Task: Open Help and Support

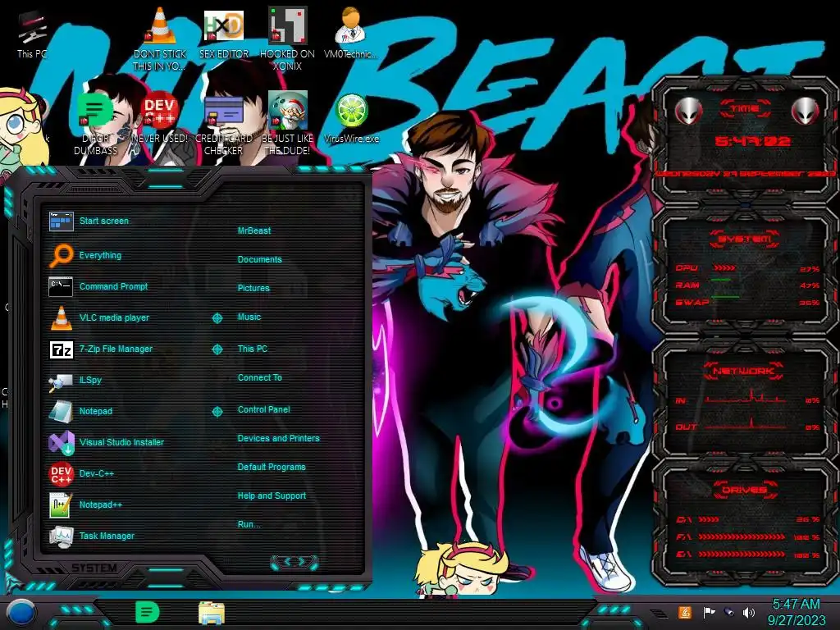Action: [272, 496]
